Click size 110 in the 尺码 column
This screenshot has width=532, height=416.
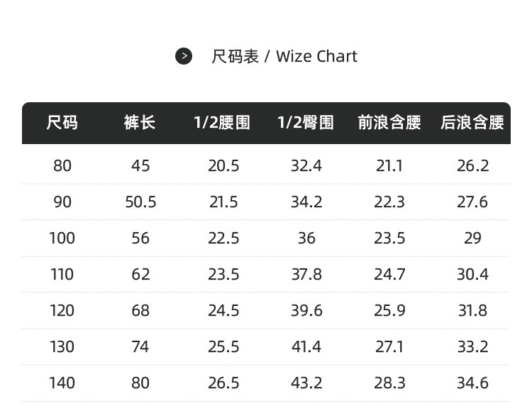tap(62, 275)
